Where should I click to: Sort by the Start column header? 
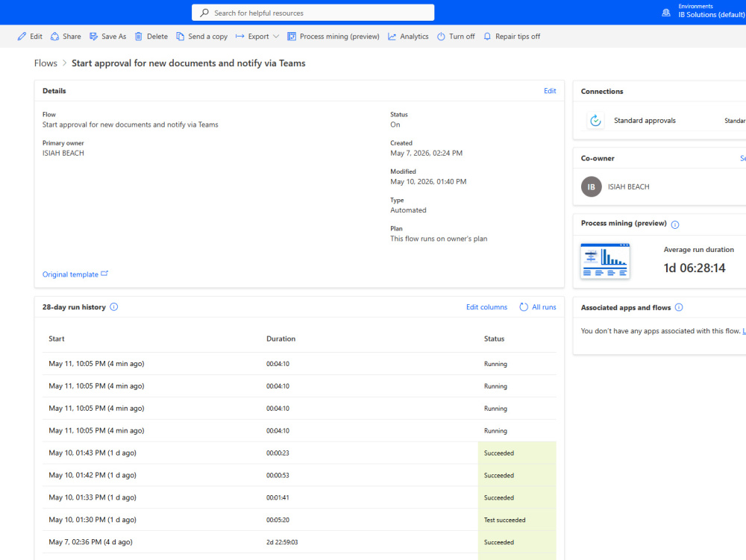pos(57,339)
